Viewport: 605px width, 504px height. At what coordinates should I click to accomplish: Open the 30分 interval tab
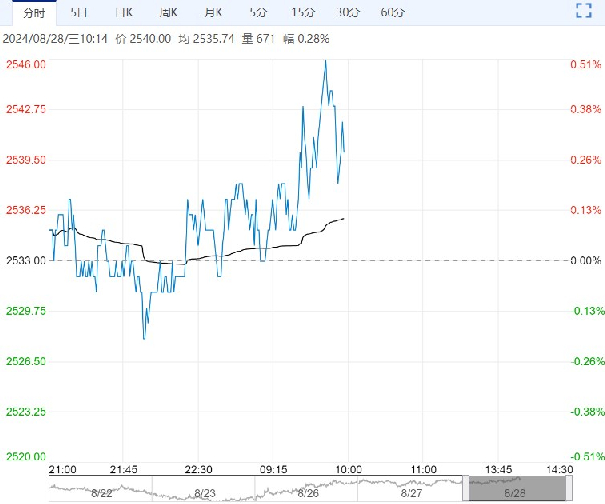(348, 12)
